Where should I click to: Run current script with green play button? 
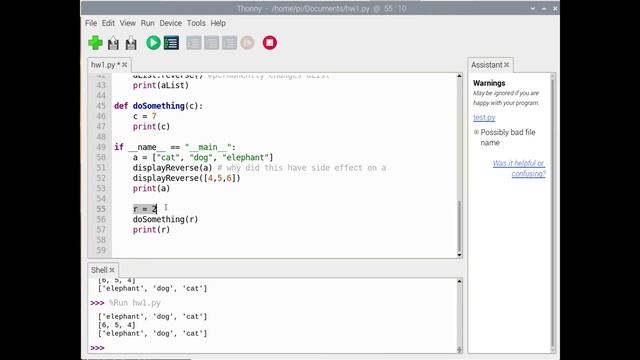click(153, 43)
